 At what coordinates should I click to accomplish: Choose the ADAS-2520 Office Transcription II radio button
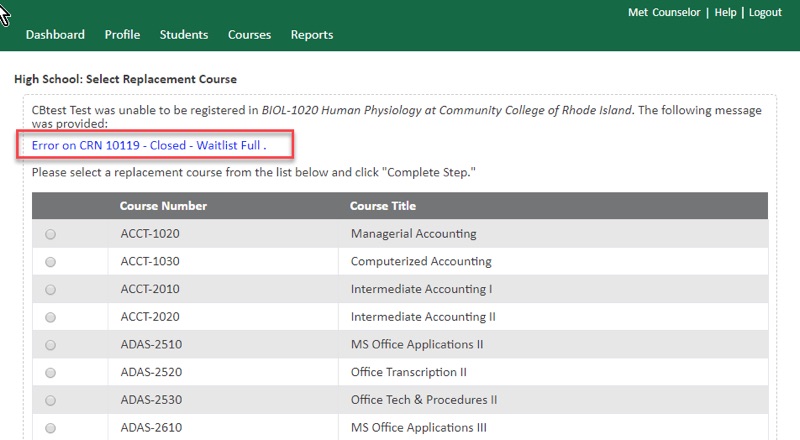click(51, 372)
